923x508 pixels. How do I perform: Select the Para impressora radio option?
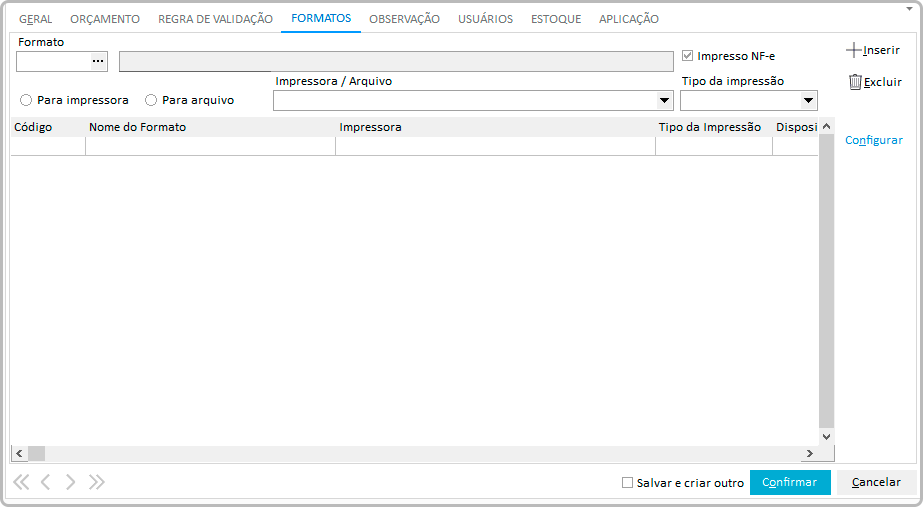26,100
